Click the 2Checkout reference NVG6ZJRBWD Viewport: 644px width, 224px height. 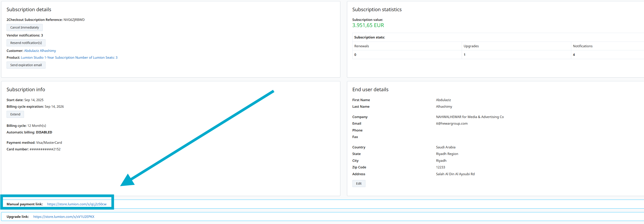coord(74,20)
